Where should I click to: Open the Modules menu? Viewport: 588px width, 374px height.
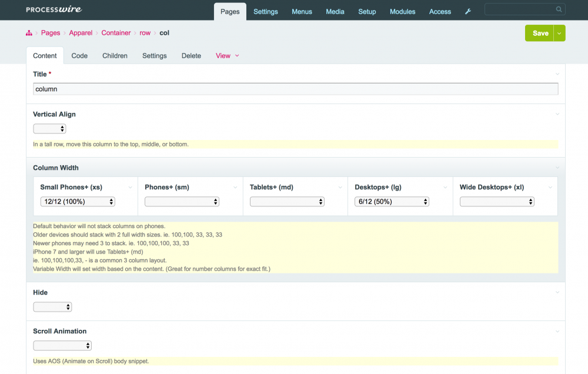(402, 12)
